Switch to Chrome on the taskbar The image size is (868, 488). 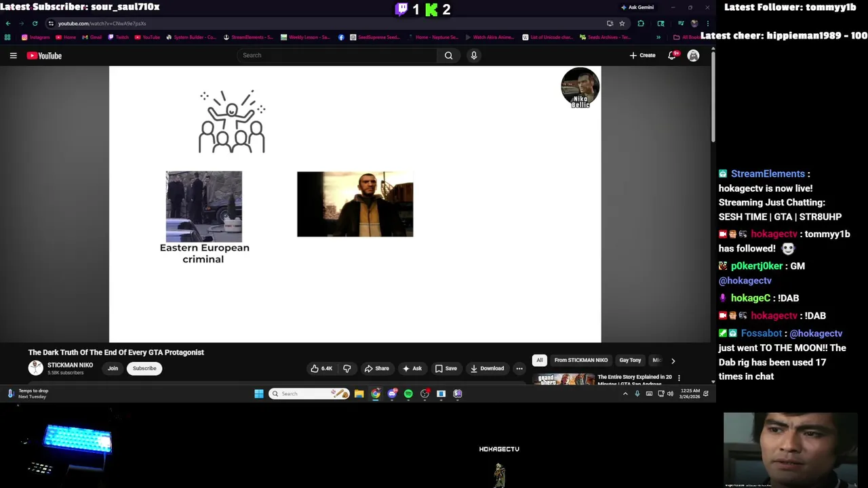pyautogui.click(x=376, y=394)
